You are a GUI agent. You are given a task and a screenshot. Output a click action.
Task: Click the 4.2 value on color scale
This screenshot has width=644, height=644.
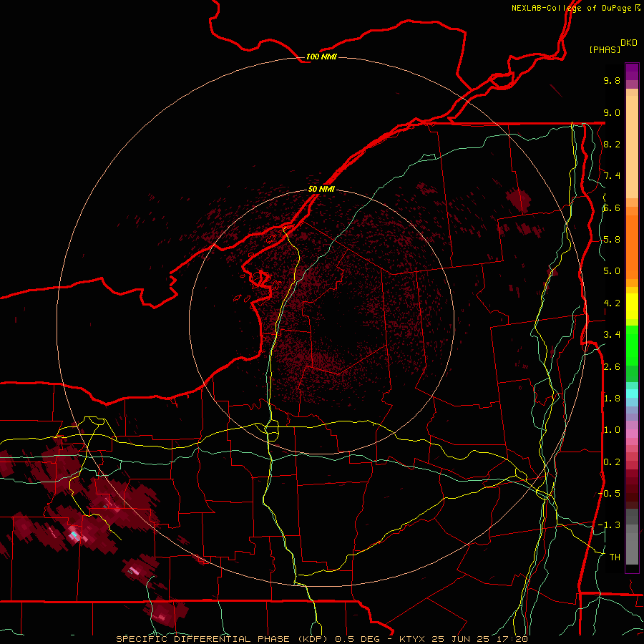(x=612, y=303)
